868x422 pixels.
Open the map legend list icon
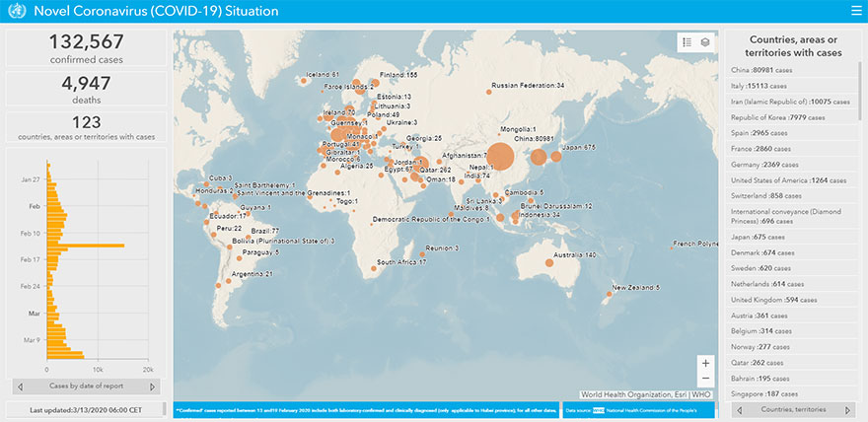(x=687, y=42)
